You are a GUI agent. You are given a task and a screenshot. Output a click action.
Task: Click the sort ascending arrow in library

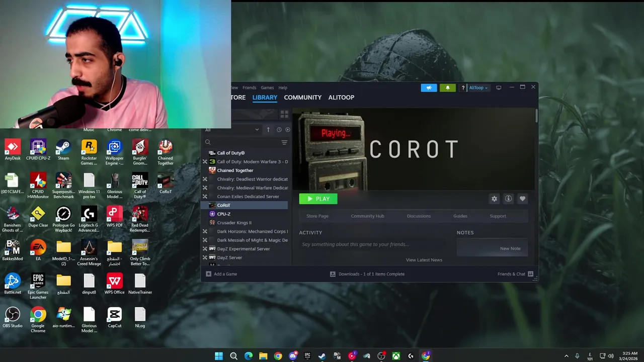268,130
